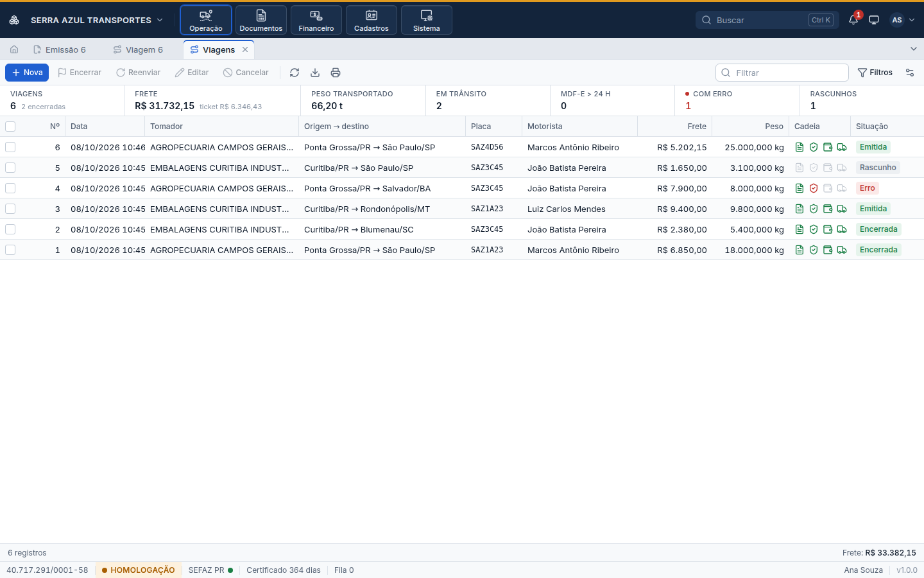Screen dimensions: 924x578
Task: Click the Editar button
Action: [x=192, y=73]
